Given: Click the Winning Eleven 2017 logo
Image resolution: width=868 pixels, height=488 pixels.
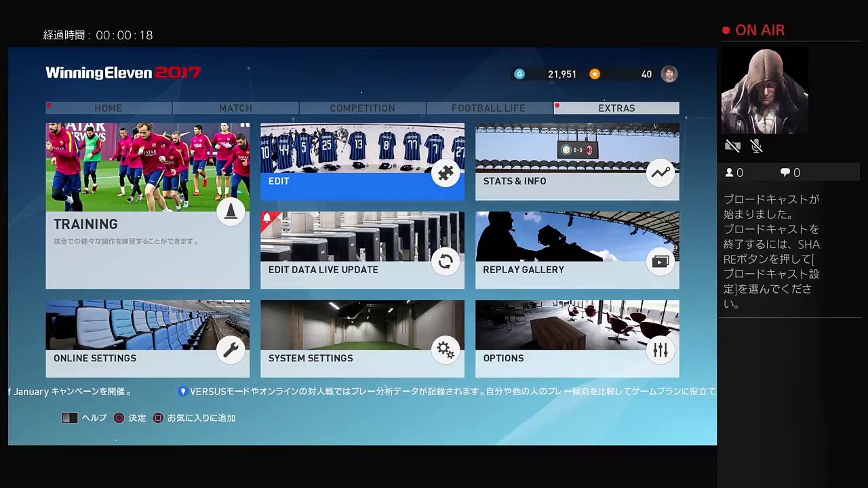Looking at the screenshot, I should click(123, 73).
